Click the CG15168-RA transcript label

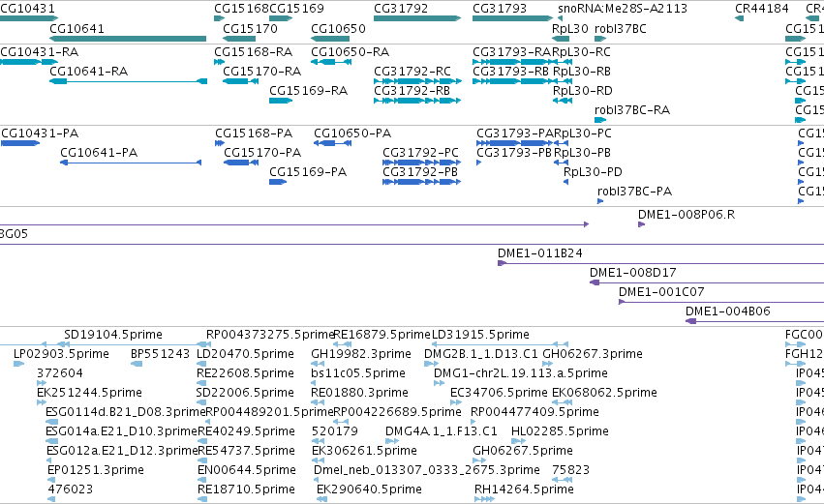pyautogui.click(x=253, y=51)
